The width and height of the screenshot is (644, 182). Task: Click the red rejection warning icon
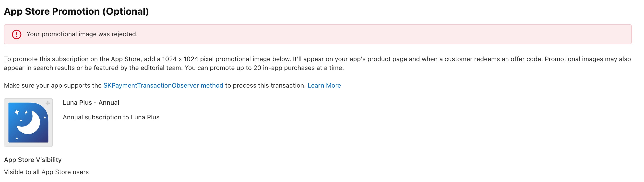pos(16,34)
